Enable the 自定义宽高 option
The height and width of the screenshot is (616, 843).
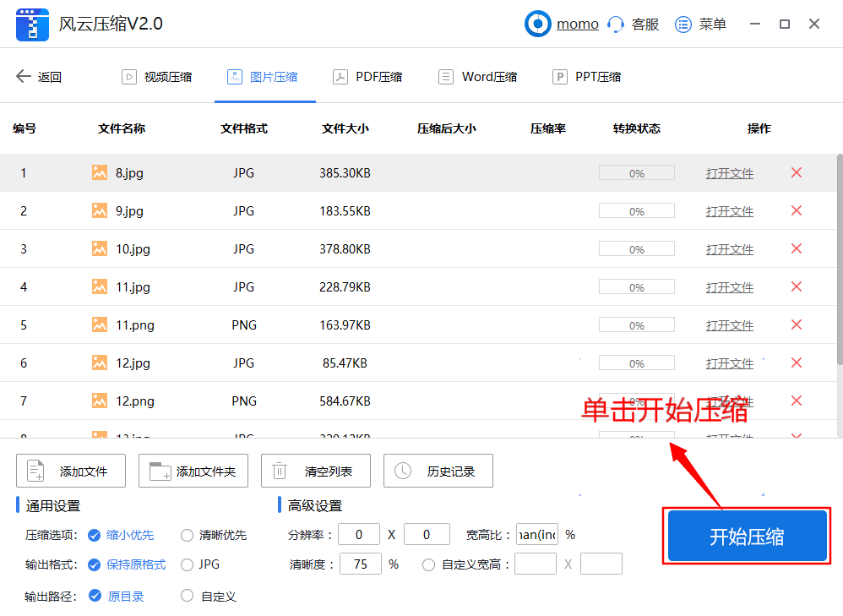(x=429, y=564)
